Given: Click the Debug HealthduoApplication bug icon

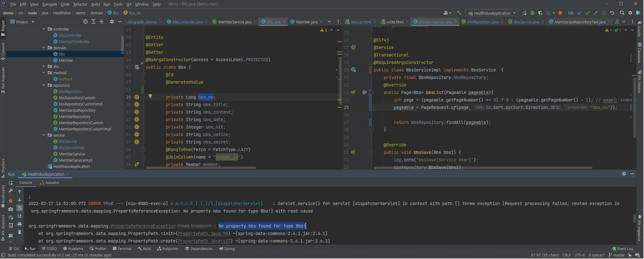Looking at the screenshot, I should click(532, 13).
